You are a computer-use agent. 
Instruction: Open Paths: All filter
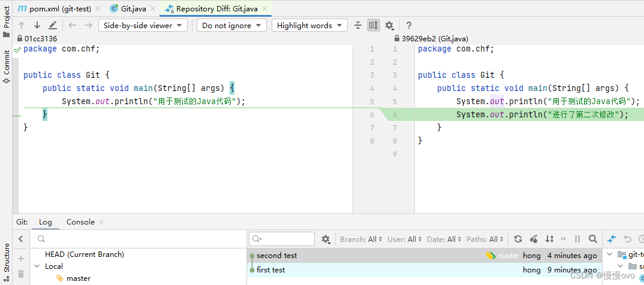(485, 239)
